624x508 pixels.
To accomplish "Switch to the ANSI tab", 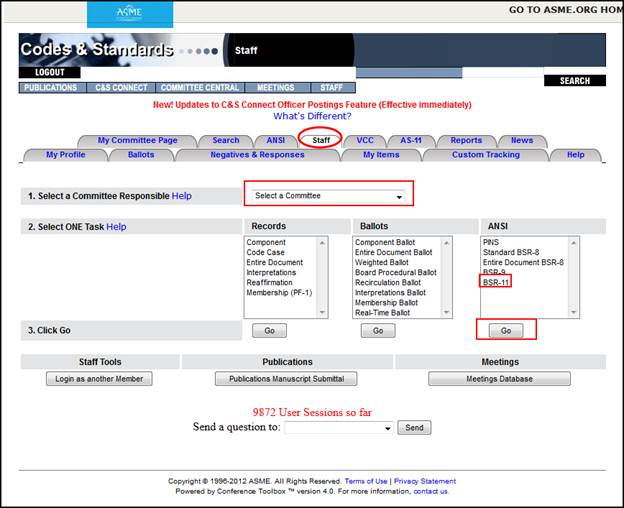I will coord(276,140).
